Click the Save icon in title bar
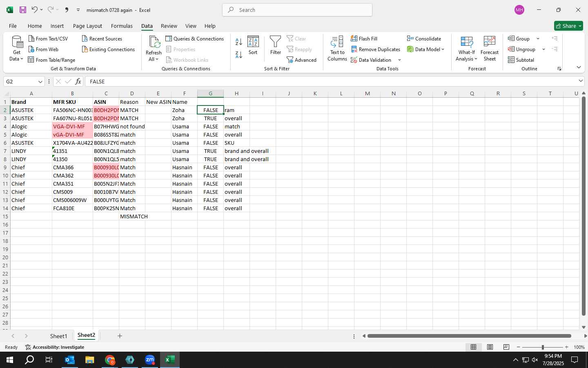This screenshot has height=368, width=588. tap(23, 10)
